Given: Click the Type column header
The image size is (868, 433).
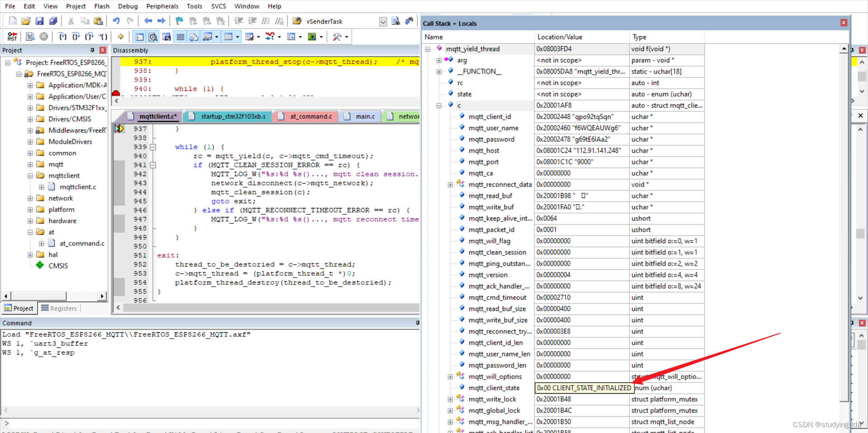Looking at the screenshot, I should tap(667, 37).
